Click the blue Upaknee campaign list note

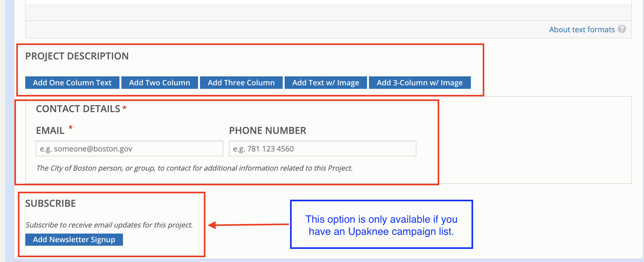(381, 225)
